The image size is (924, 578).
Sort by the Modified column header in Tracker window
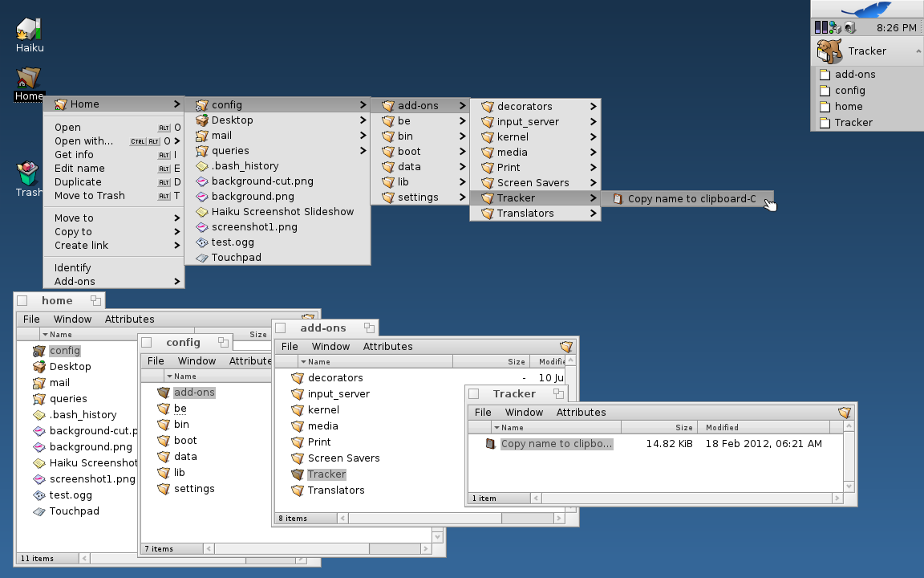722,428
